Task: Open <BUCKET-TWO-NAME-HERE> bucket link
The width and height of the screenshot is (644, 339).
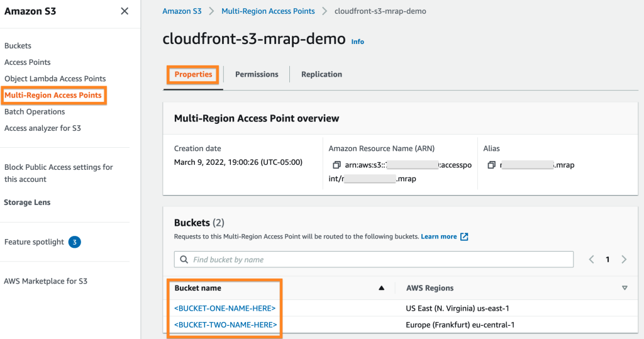Action: [226, 325]
